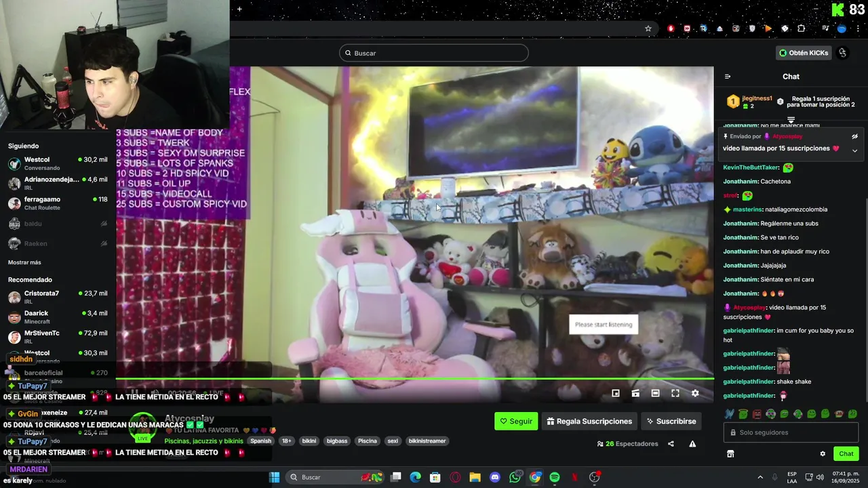Open Windows Start menu

pyautogui.click(x=274, y=477)
